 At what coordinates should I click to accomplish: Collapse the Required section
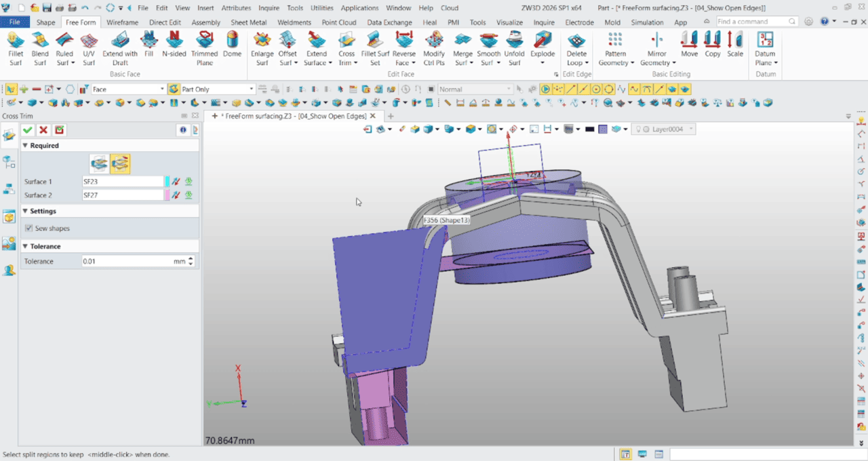coord(26,146)
